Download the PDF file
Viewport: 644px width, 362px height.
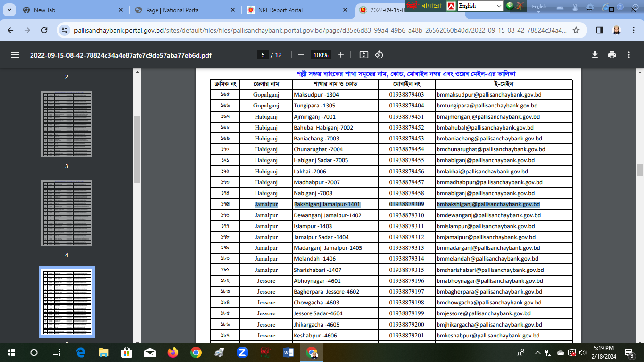pyautogui.click(x=595, y=55)
